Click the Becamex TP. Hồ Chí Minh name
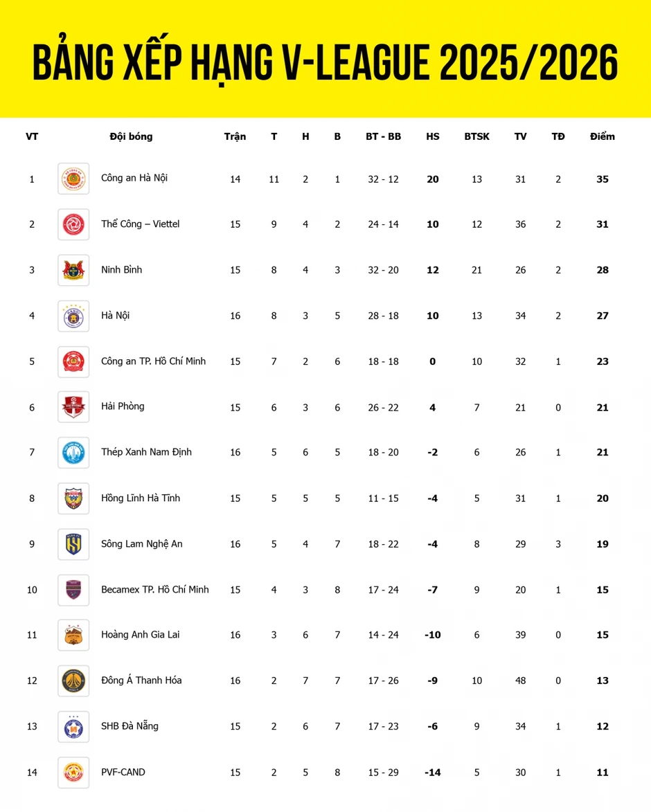Viewport: 651px width, 812px height. pos(155,589)
